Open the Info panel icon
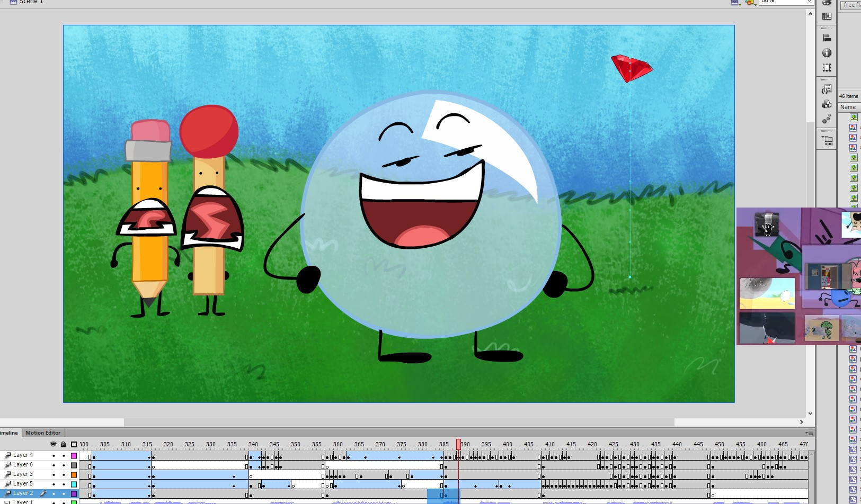Viewport: 861px width, 504px height. coord(827,53)
